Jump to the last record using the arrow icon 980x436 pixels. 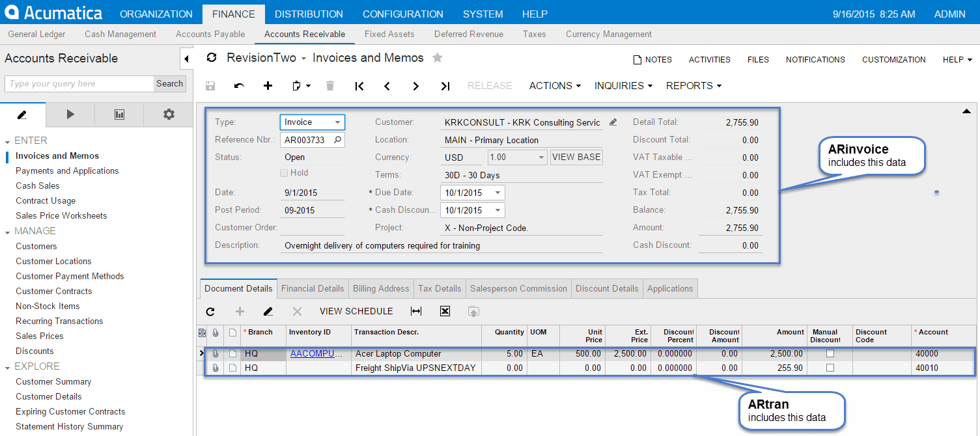click(x=445, y=85)
